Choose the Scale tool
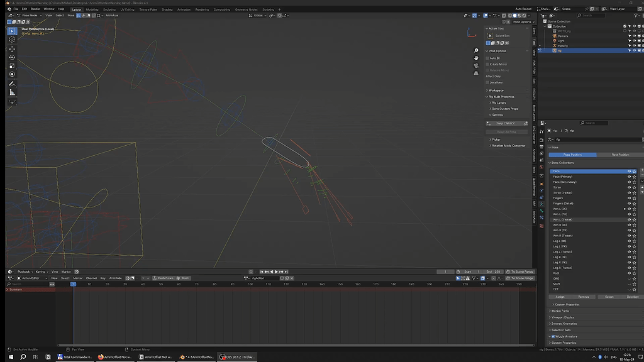 [x=12, y=65]
